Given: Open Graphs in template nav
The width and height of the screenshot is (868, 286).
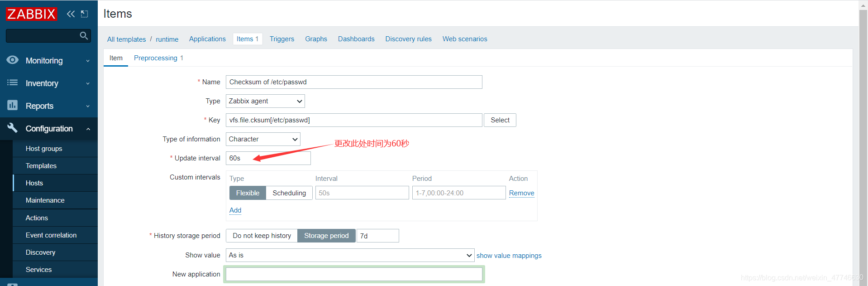Looking at the screenshot, I should point(316,39).
